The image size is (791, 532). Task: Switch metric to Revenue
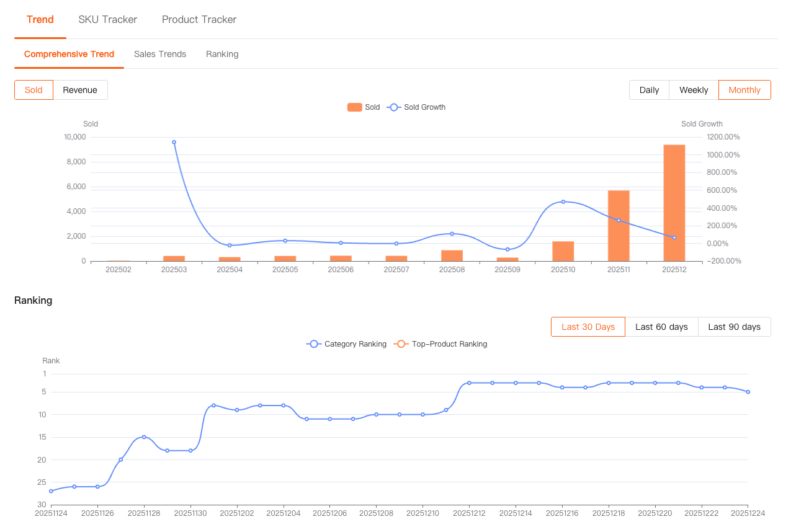[80, 90]
